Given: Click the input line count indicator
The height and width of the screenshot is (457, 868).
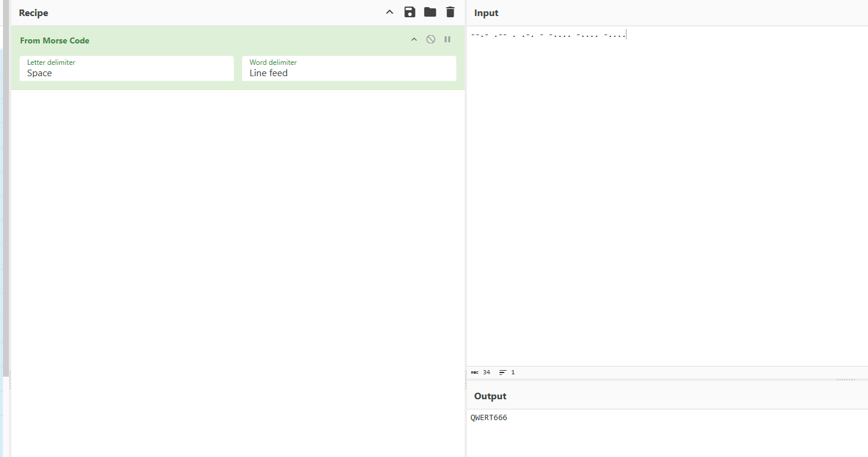Looking at the screenshot, I should pos(507,373).
